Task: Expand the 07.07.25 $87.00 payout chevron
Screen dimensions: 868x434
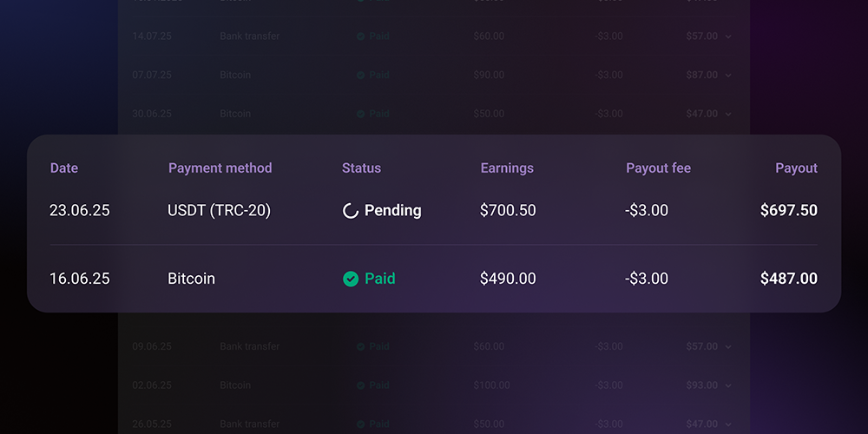Action: click(x=728, y=76)
